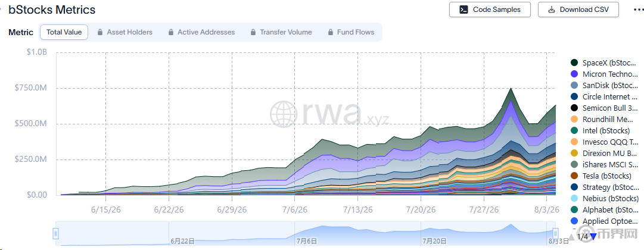This screenshot has width=644, height=250.
Task: Click the lock icon next to Active Addresses
Action: point(170,32)
